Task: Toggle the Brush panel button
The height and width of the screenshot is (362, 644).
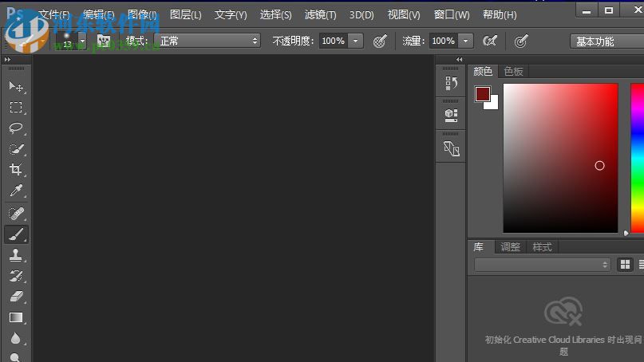Action: coord(104,41)
